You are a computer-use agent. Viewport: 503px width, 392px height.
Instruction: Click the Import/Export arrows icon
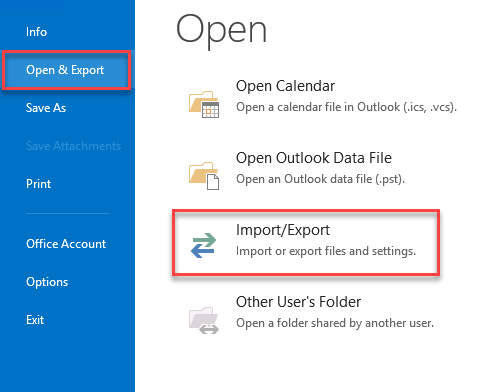(204, 245)
